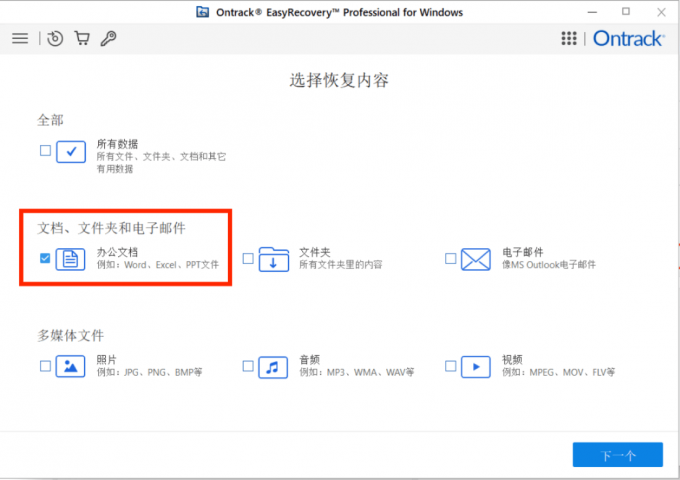Click the video play icon
Viewport: 680px width, 480px height.
475,367
